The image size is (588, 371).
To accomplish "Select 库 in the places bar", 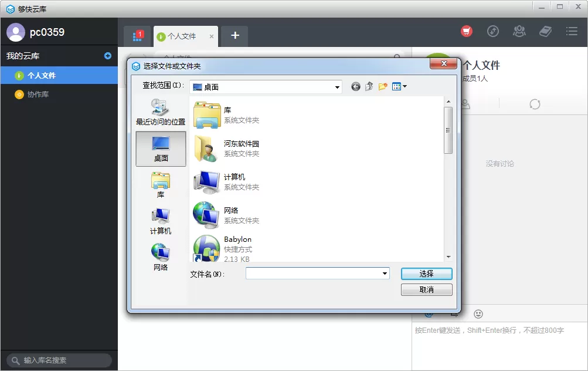I will tap(161, 185).
